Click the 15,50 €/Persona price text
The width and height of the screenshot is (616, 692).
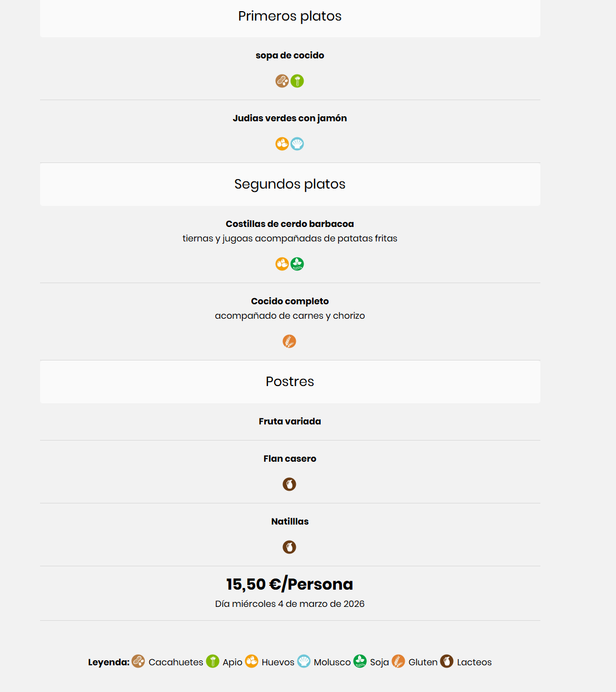click(290, 584)
